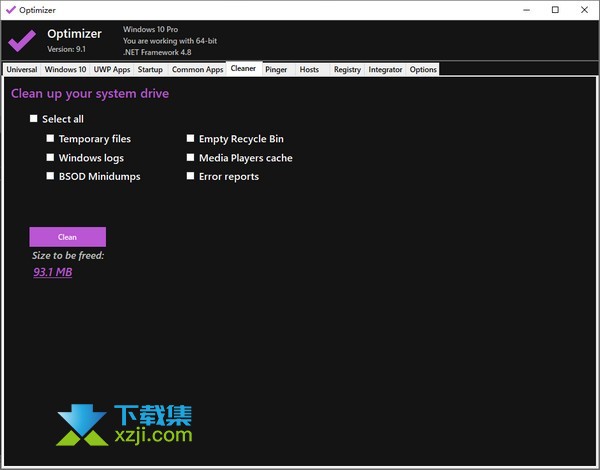The image size is (600, 470).
Task: Select the Cleaner tab
Action: (x=243, y=69)
